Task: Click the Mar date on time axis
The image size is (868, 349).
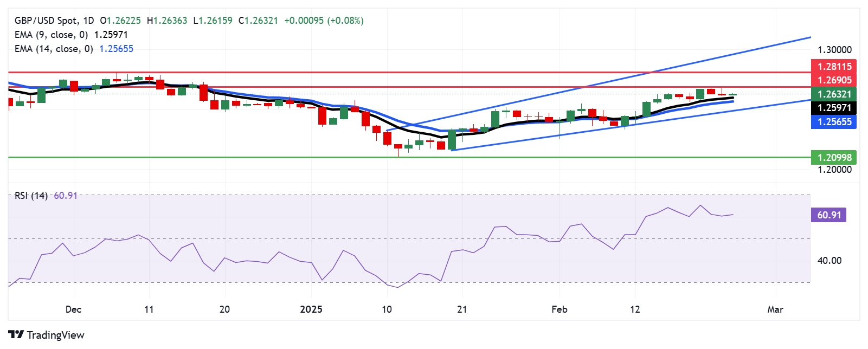Action: (775, 309)
